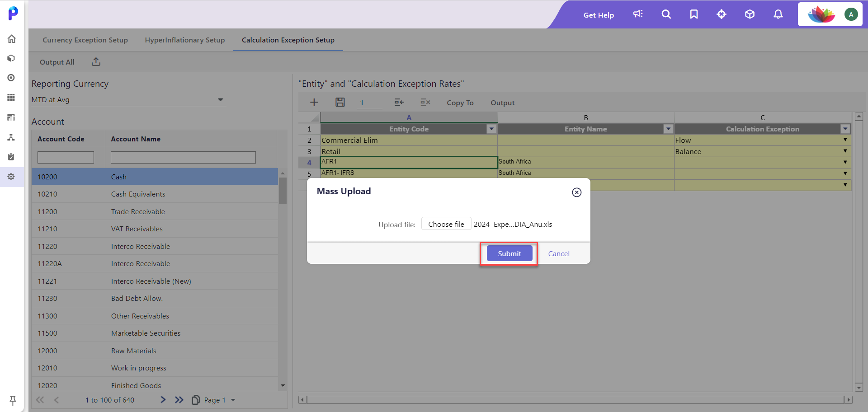Click the Get Help link

pos(599,15)
